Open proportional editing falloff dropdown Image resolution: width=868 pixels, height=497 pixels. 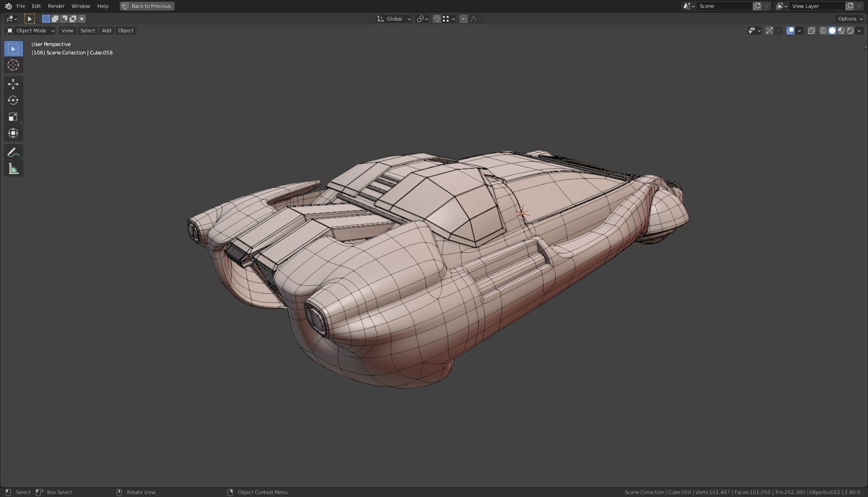tap(476, 19)
